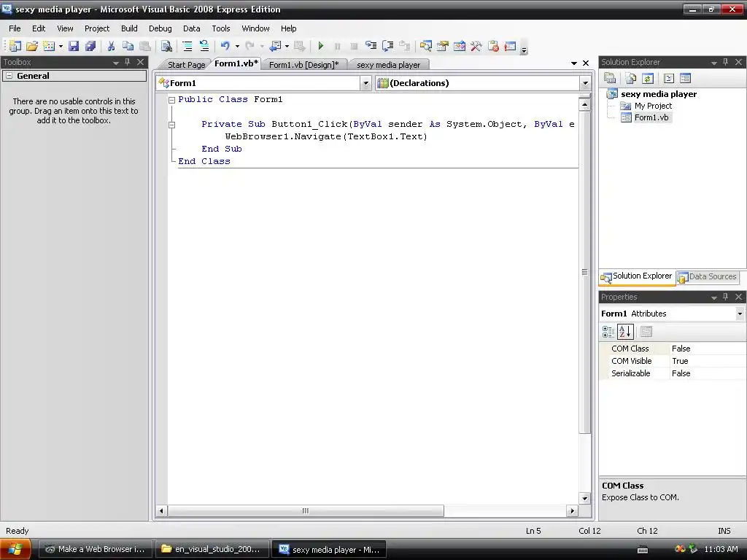Switch to the Data Sources panel tab
Image resolution: width=747 pixels, height=560 pixels.
click(x=708, y=276)
